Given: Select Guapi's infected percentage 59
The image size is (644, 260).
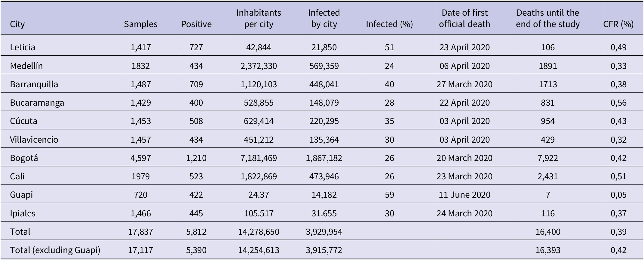Looking at the screenshot, I should pyautogui.click(x=389, y=195).
